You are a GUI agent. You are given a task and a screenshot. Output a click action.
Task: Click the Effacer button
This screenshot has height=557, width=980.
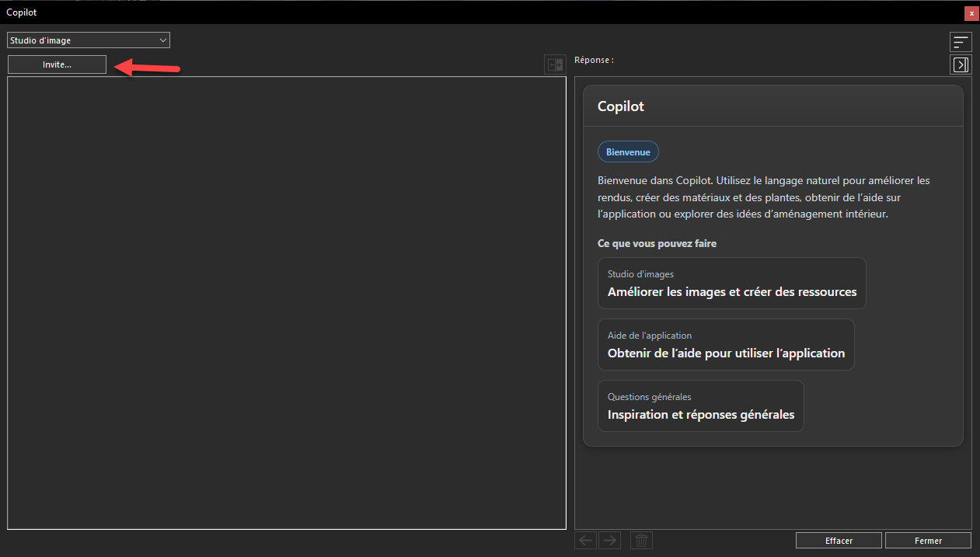(x=839, y=541)
